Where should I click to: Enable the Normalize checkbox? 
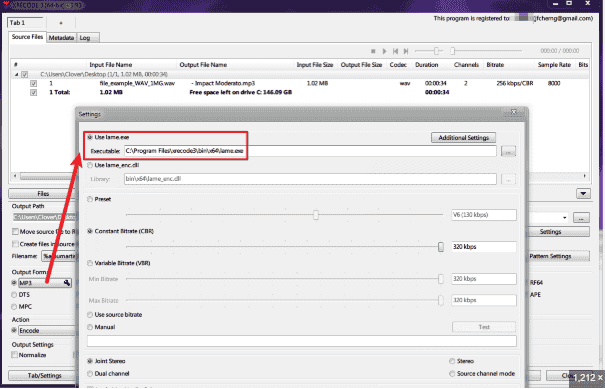pyautogui.click(x=14, y=355)
